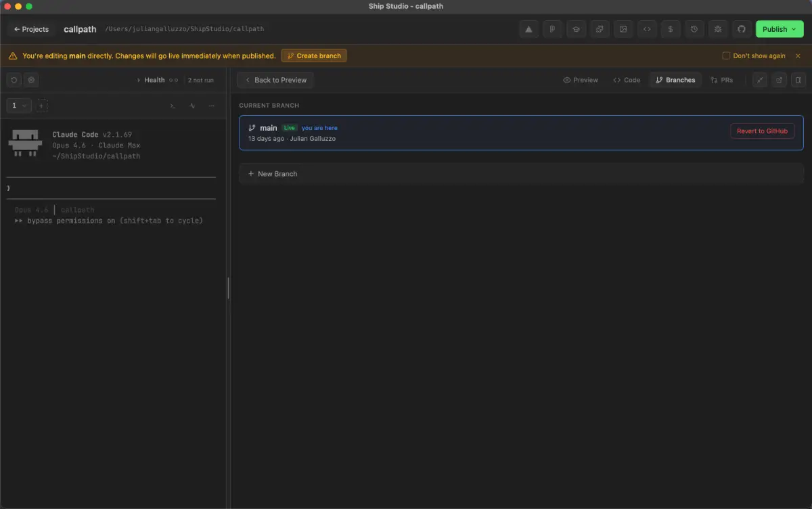Open the dollar sign usage icon
The width and height of the screenshot is (812, 509).
[671, 29]
